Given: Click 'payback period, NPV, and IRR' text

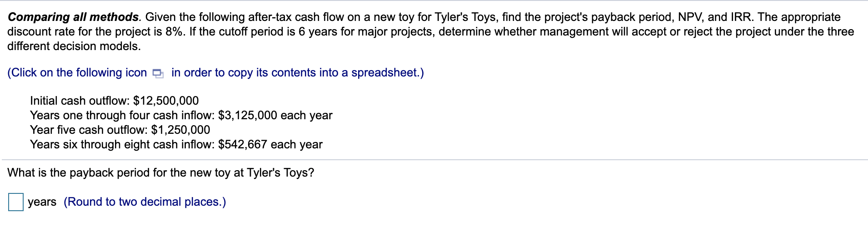Looking at the screenshot, I should tap(672, 17).
